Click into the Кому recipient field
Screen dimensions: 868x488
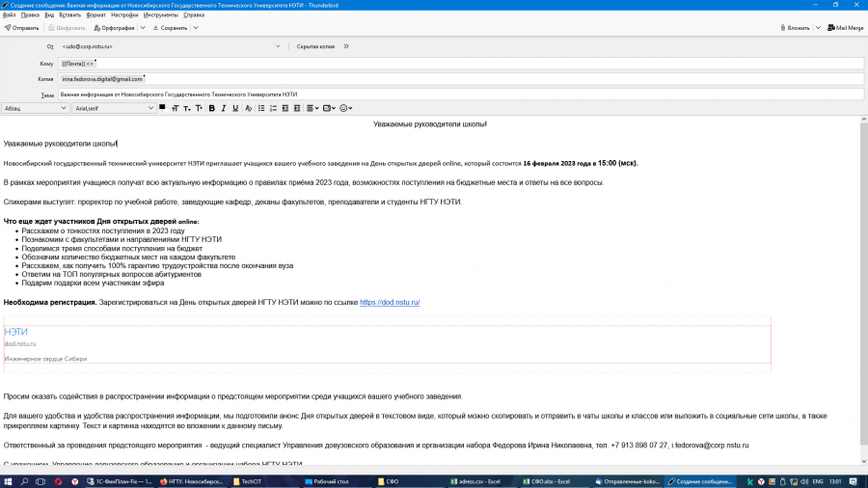[461, 64]
